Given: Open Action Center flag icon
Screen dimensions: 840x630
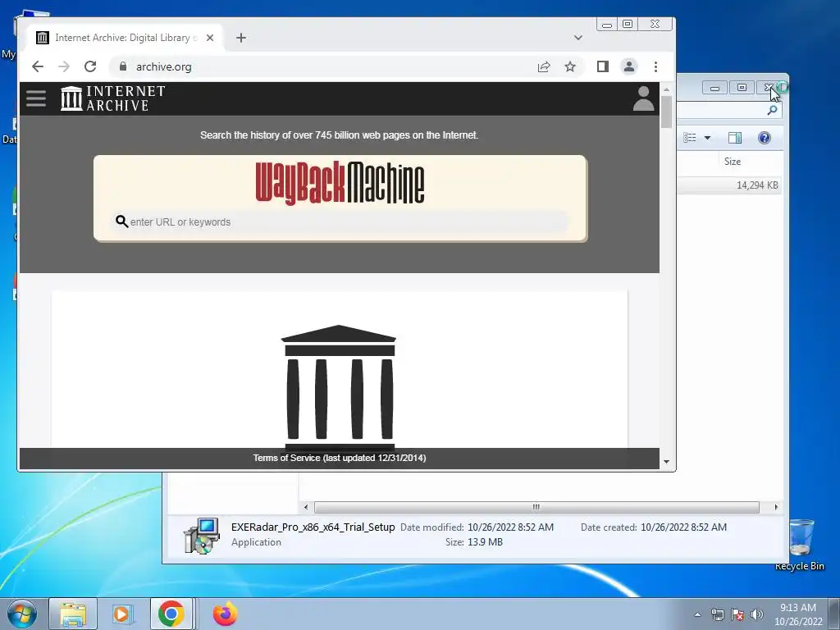Looking at the screenshot, I should pos(737,614).
